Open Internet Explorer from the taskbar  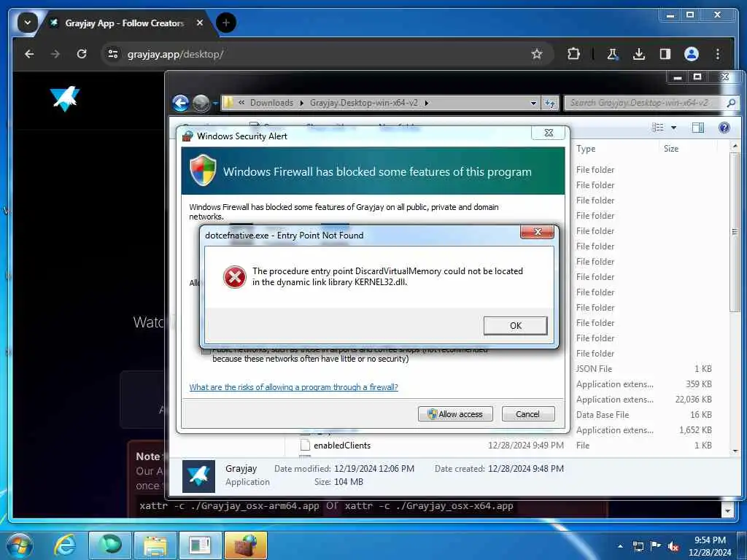pos(64,545)
